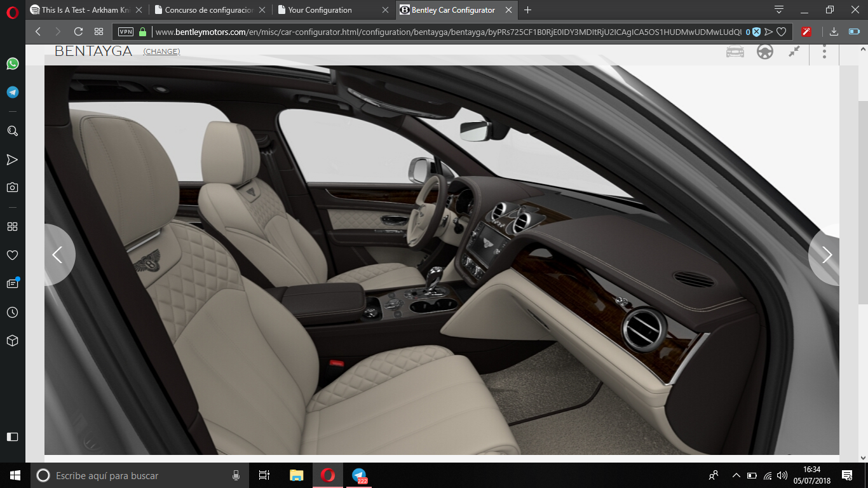Switch to the exterior car view icon

(x=735, y=52)
